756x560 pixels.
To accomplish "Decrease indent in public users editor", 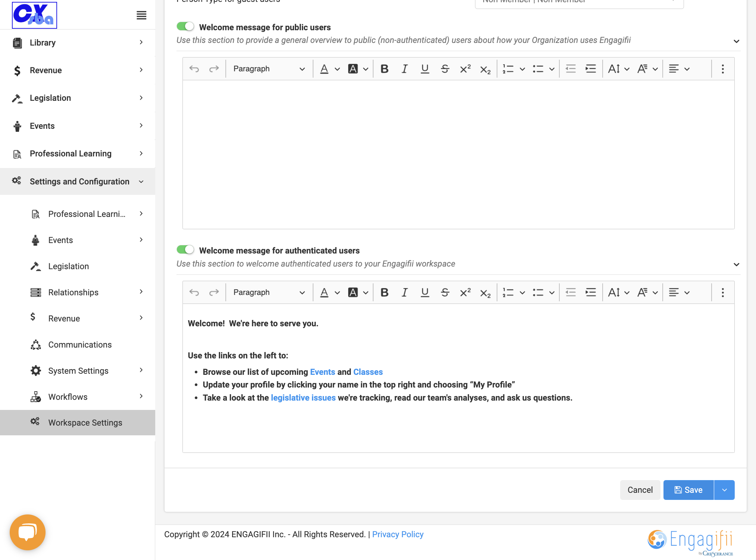I will coord(571,69).
